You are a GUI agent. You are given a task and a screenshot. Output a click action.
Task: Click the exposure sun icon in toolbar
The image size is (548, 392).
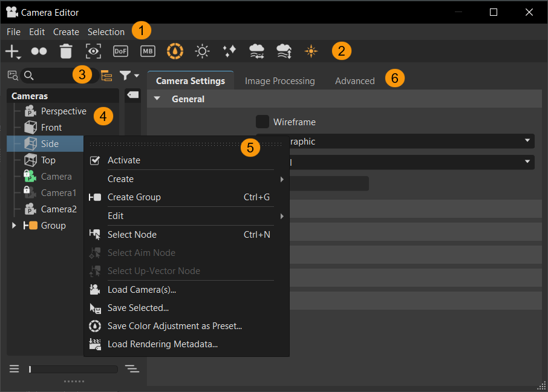point(202,51)
